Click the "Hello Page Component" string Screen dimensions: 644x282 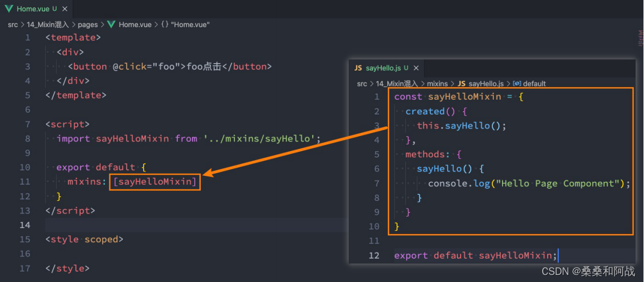tap(558, 183)
